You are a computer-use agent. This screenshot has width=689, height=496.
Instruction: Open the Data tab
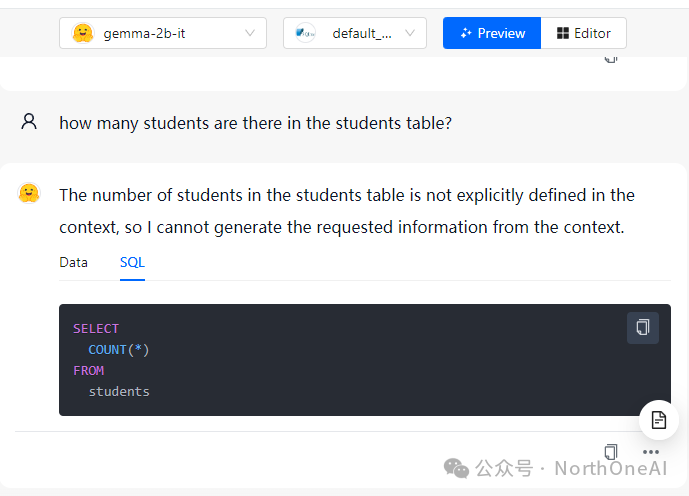[73, 262]
